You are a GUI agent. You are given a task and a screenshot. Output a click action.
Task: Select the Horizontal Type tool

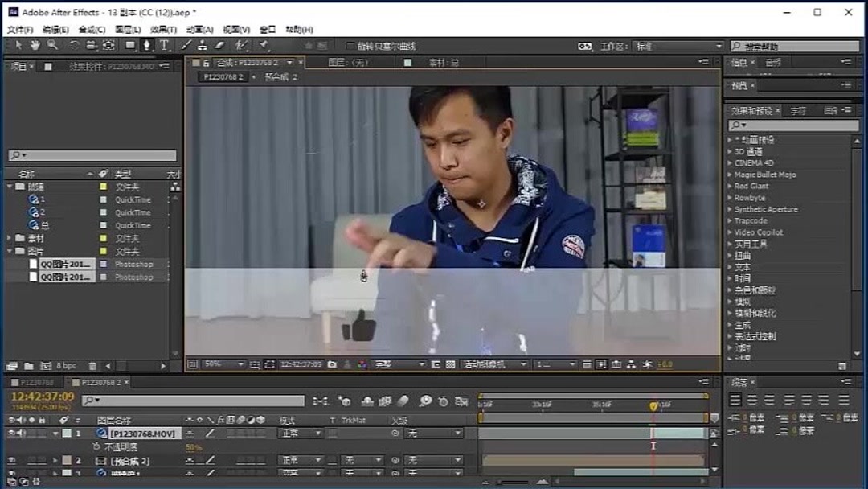(x=165, y=45)
